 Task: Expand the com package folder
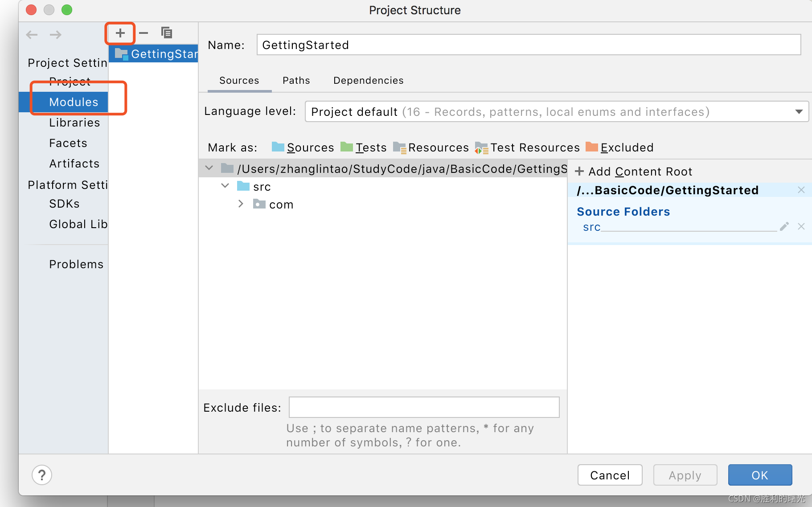pyautogui.click(x=241, y=204)
